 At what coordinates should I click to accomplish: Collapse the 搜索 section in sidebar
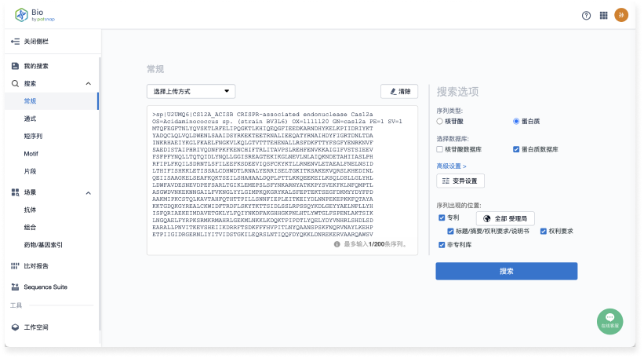click(88, 83)
